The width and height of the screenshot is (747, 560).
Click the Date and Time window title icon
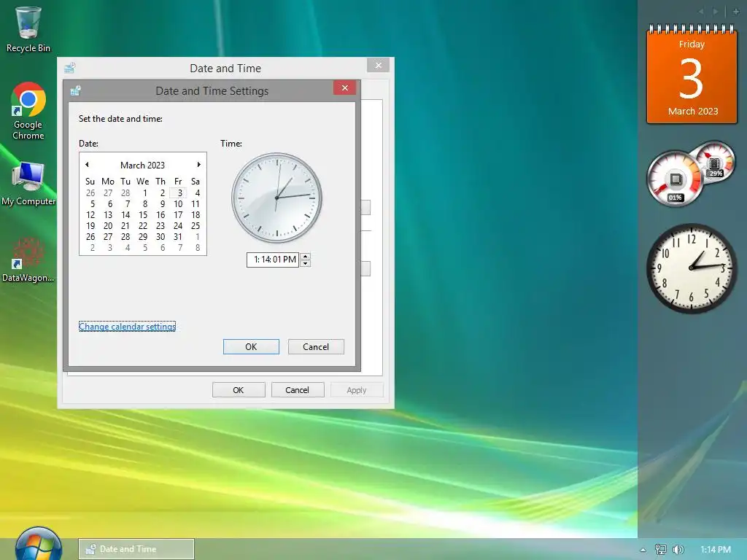69,68
